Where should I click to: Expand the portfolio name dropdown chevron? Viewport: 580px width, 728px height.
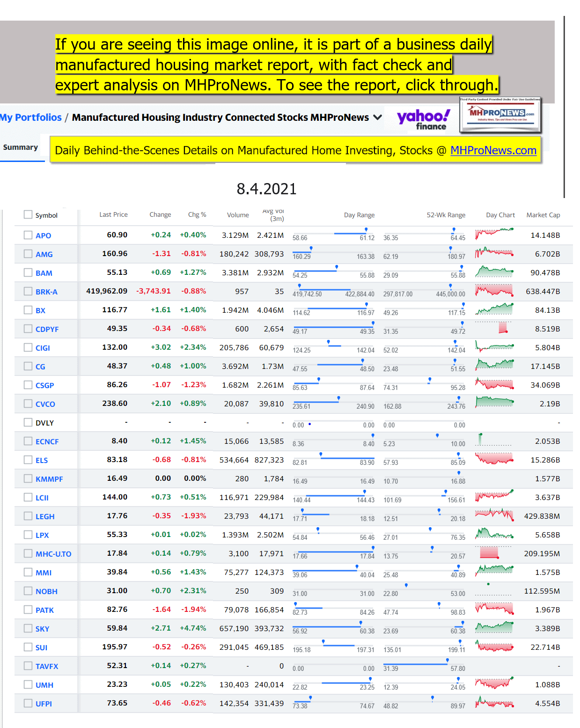tap(377, 118)
